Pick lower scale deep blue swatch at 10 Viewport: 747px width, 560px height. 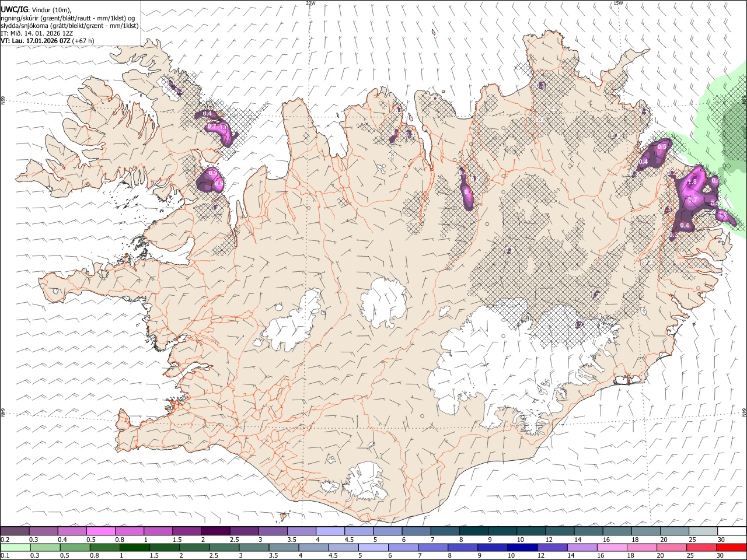tap(522, 547)
